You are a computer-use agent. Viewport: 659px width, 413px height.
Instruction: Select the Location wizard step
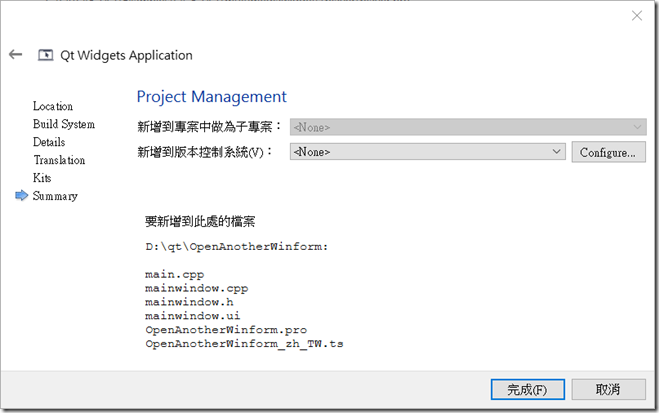pyautogui.click(x=53, y=106)
